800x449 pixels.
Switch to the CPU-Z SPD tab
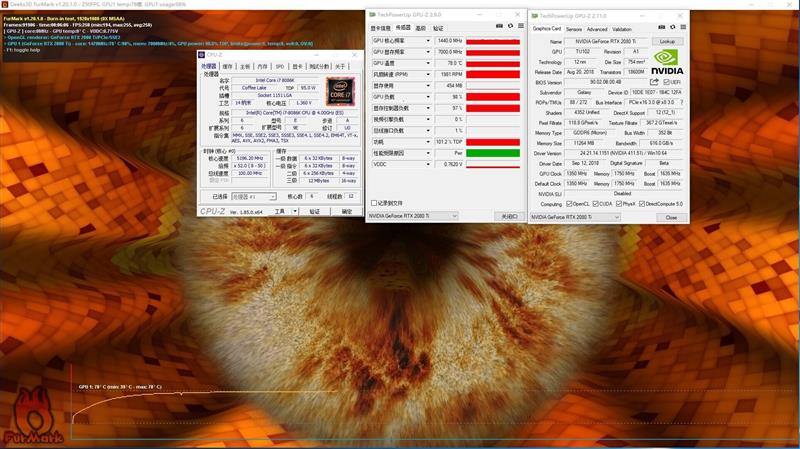[280, 67]
